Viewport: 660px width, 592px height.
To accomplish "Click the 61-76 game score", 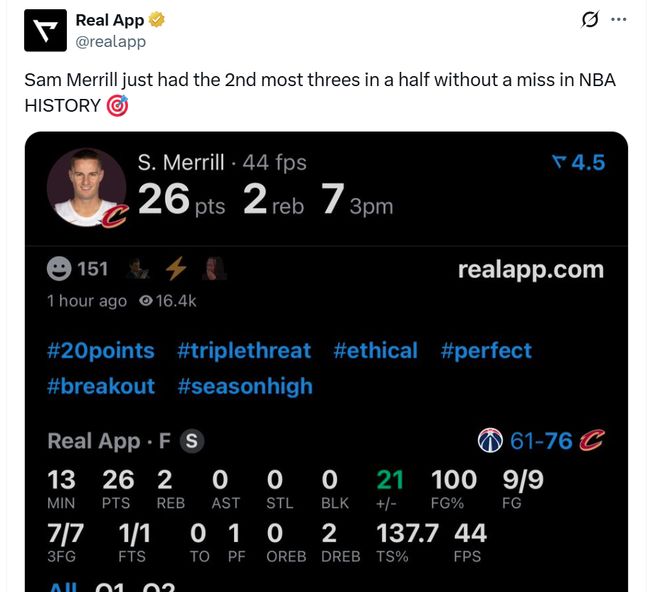I will click(x=540, y=441).
